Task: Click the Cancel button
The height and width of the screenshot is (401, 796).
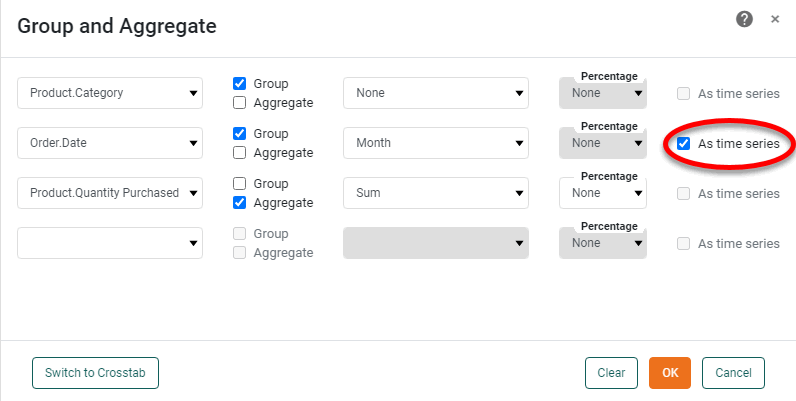Action: click(733, 373)
